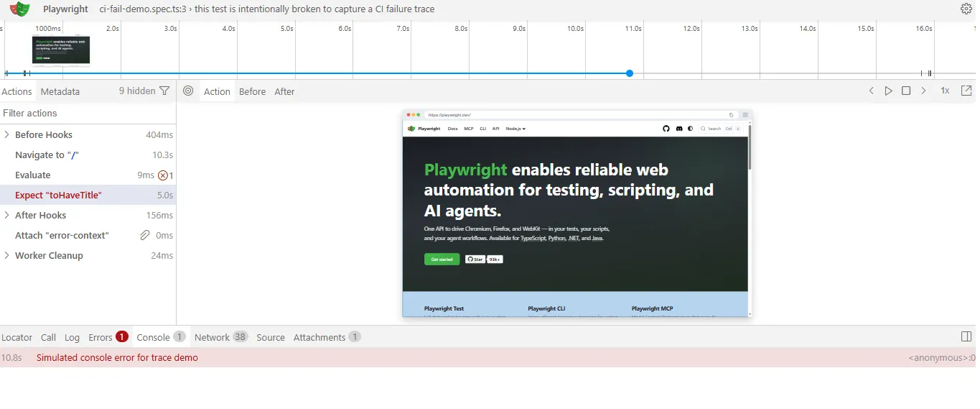Click the API link in snapshot navbar
This screenshot has width=980, height=409.
495,129
